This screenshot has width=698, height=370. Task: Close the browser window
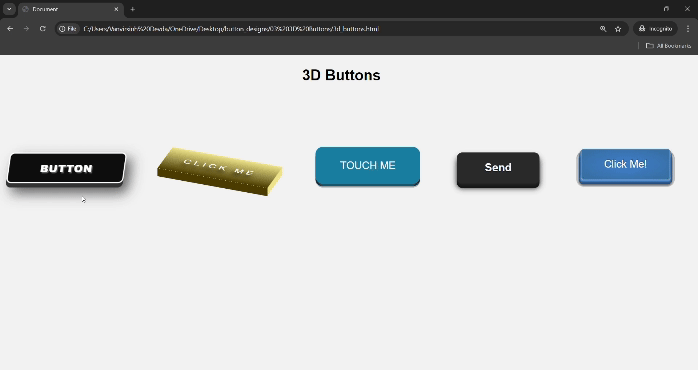pos(687,9)
